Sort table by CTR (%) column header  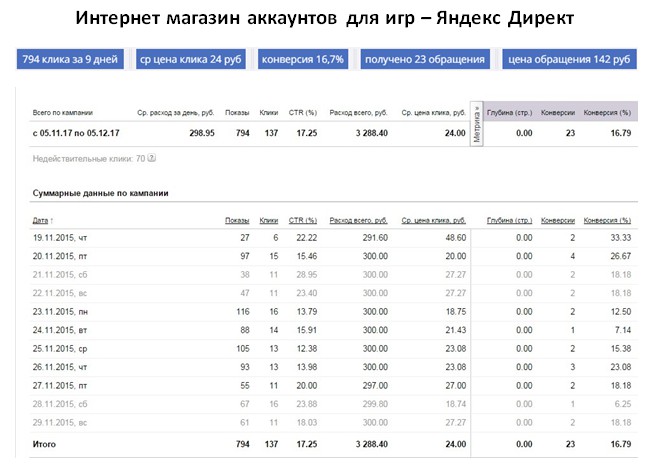(x=303, y=220)
